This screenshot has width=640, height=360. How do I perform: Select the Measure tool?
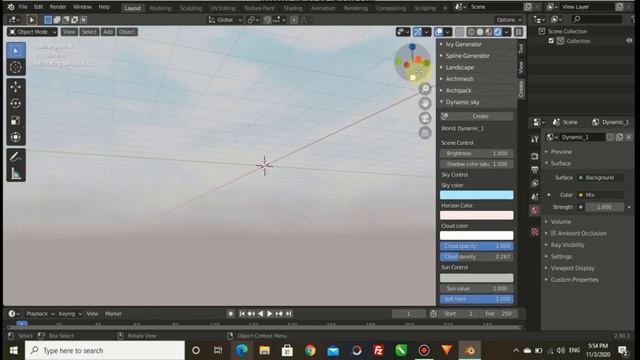(16, 173)
